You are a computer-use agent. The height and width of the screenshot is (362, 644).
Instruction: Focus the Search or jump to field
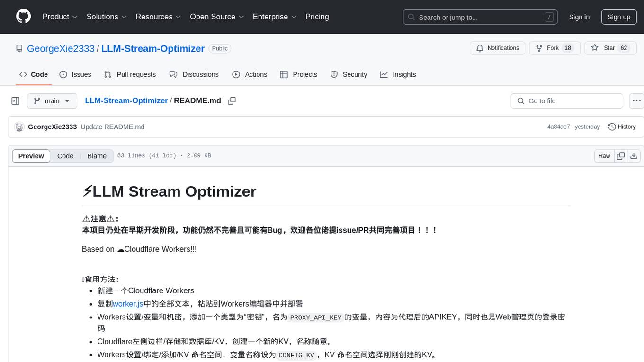[481, 17]
